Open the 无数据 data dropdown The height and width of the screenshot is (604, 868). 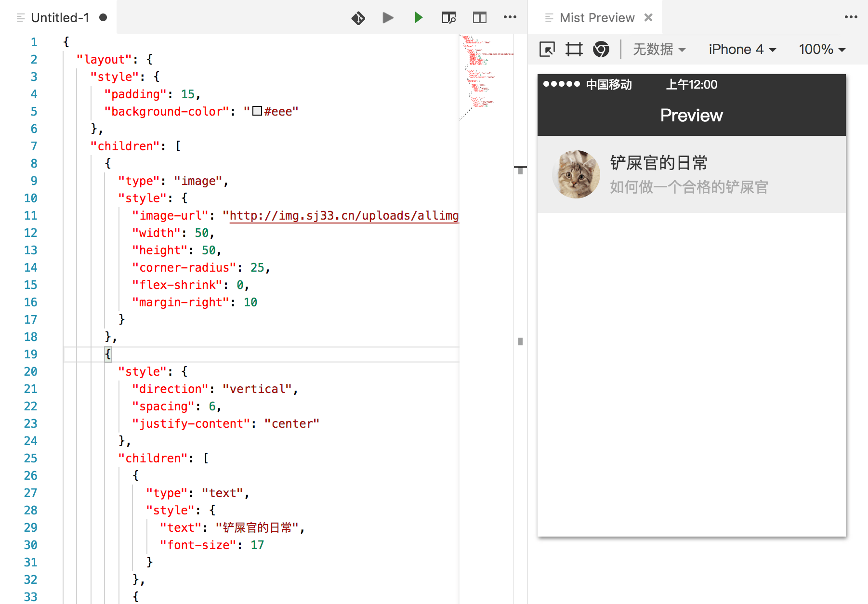[x=659, y=49]
